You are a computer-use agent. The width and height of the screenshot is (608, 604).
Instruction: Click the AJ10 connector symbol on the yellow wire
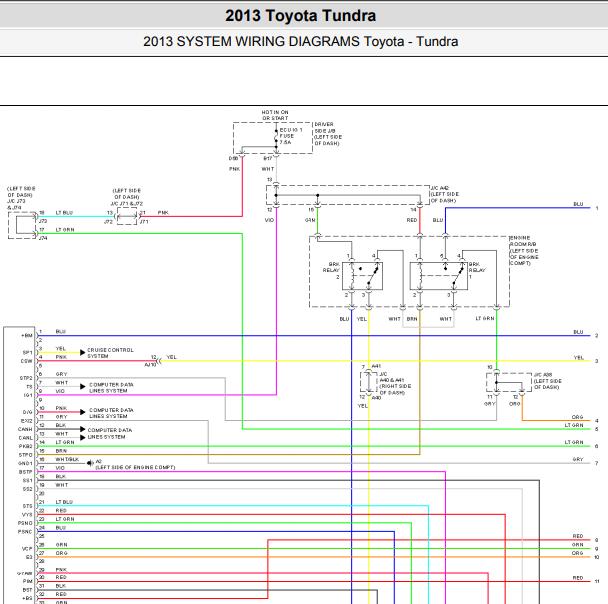click(x=159, y=361)
